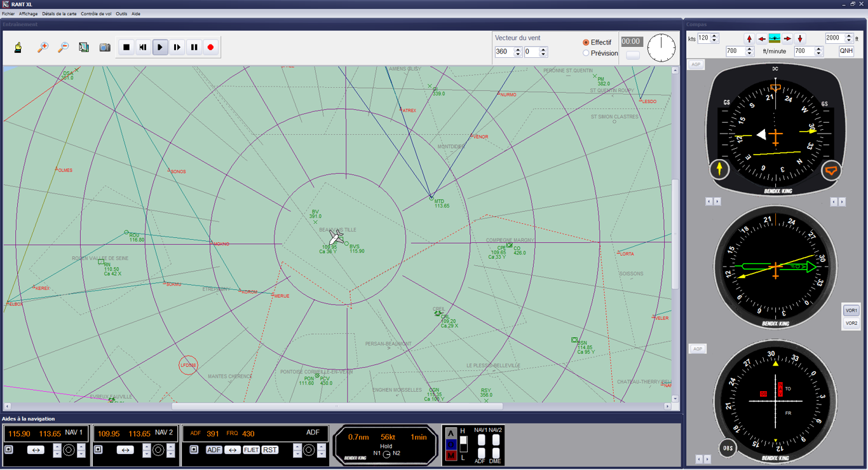Click yellow arrow heading knob on HSI
The height and width of the screenshot is (470, 868).
tap(719, 169)
